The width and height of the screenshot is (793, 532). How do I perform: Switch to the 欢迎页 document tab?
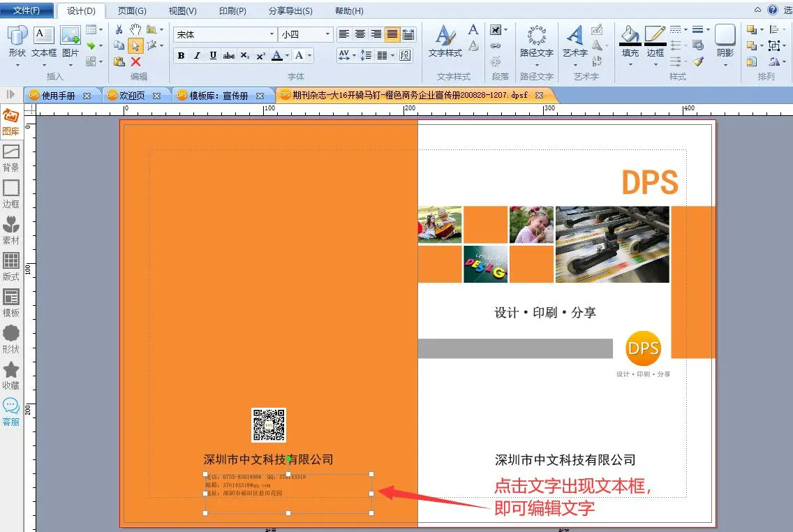pyautogui.click(x=132, y=96)
